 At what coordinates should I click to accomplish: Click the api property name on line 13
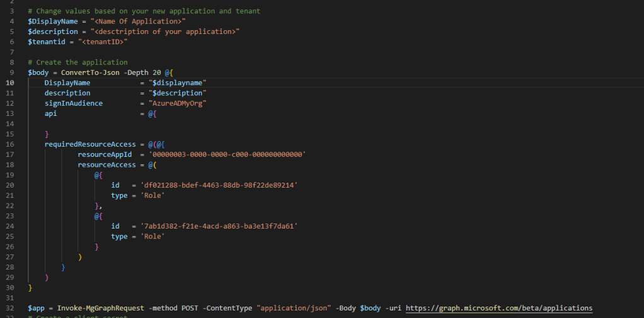pyautogui.click(x=50, y=113)
